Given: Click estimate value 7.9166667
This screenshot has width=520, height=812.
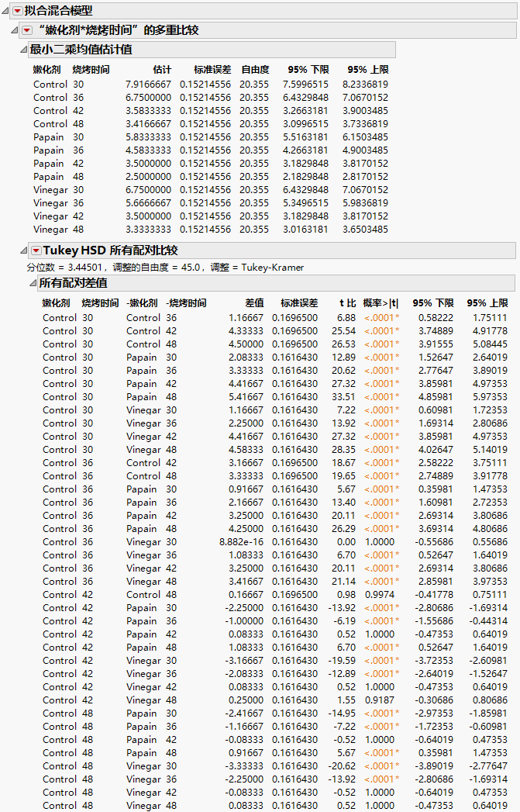Looking at the screenshot, I should coord(148,85).
